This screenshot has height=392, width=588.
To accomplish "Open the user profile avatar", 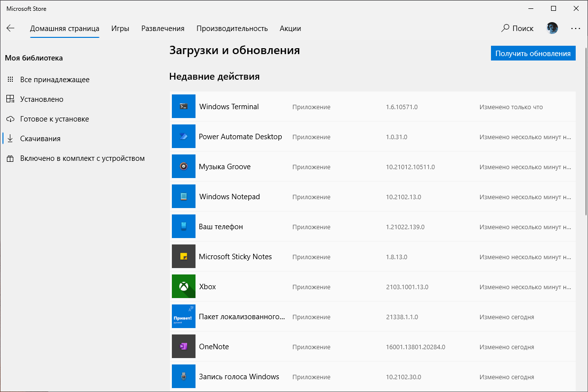I will [552, 28].
